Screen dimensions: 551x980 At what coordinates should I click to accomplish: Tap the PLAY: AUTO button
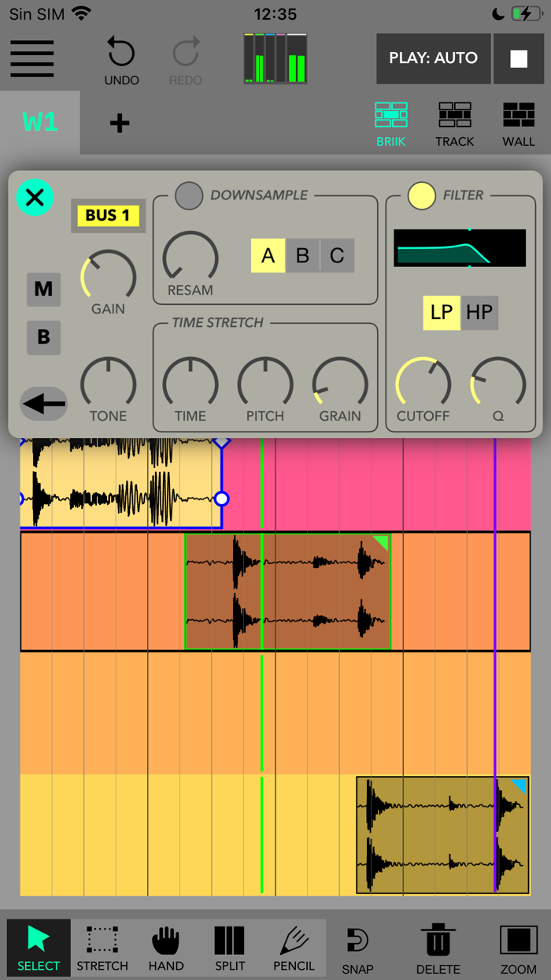click(433, 58)
